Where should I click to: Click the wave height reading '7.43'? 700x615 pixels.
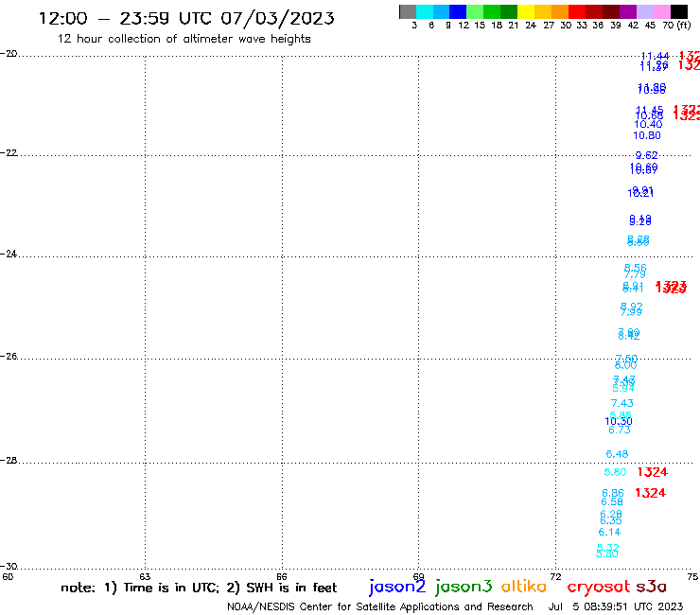point(621,403)
